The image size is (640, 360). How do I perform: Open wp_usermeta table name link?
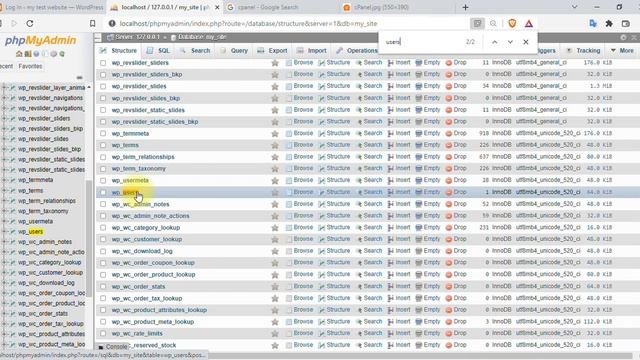tap(130, 180)
